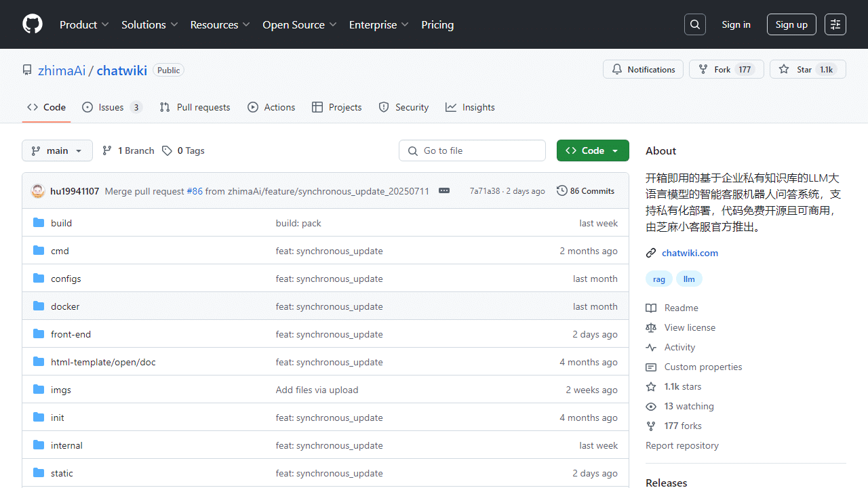Click Sign in
Image resolution: width=868 pixels, height=488 pixels.
tap(736, 24)
